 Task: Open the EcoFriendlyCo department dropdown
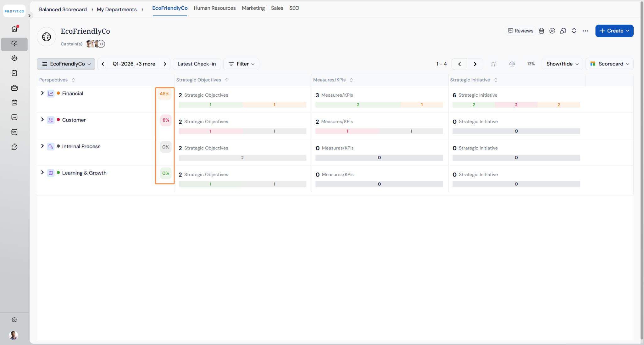click(66, 64)
